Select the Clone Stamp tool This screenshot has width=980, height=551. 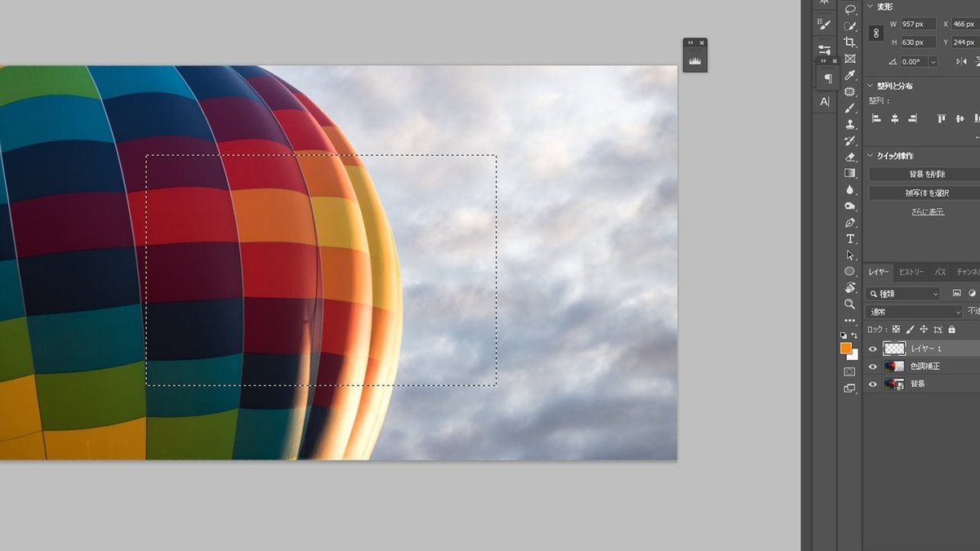[850, 124]
